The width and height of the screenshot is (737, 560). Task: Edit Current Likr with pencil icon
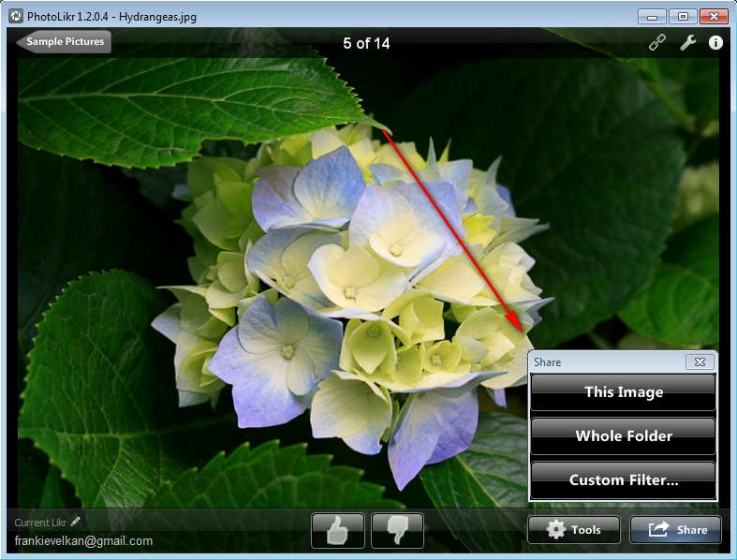click(76, 522)
